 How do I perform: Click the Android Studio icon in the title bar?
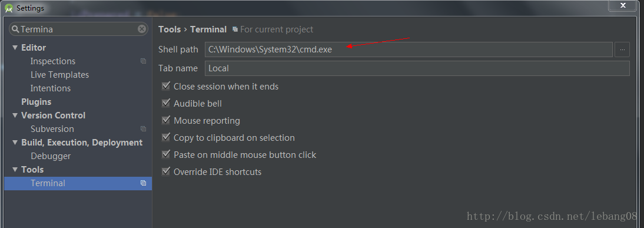click(x=9, y=8)
